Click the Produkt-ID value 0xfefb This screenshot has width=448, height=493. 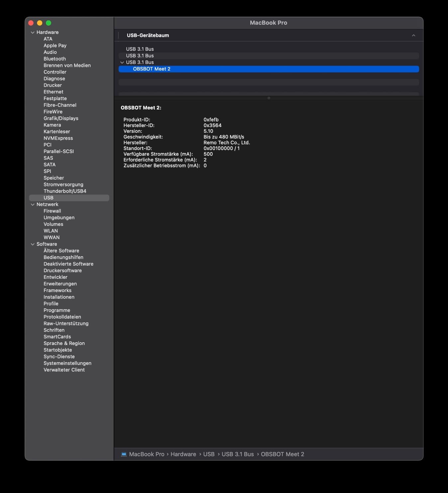click(x=211, y=120)
